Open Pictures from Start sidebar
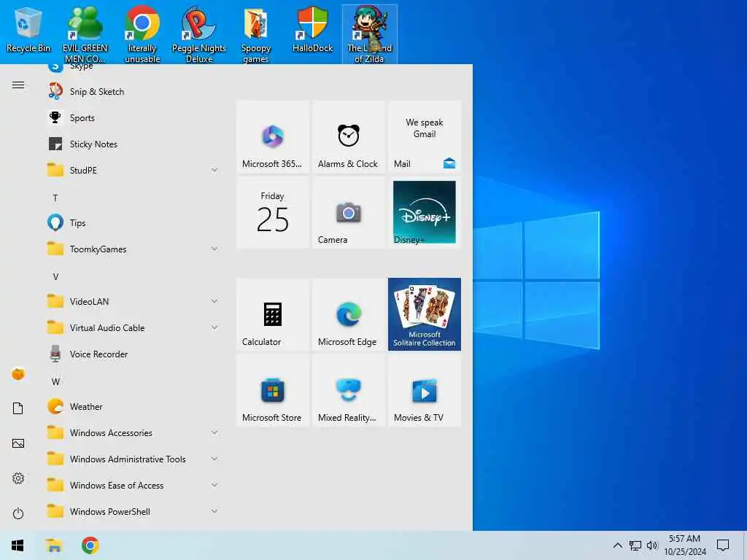Image resolution: width=747 pixels, height=560 pixels. tap(18, 443)
